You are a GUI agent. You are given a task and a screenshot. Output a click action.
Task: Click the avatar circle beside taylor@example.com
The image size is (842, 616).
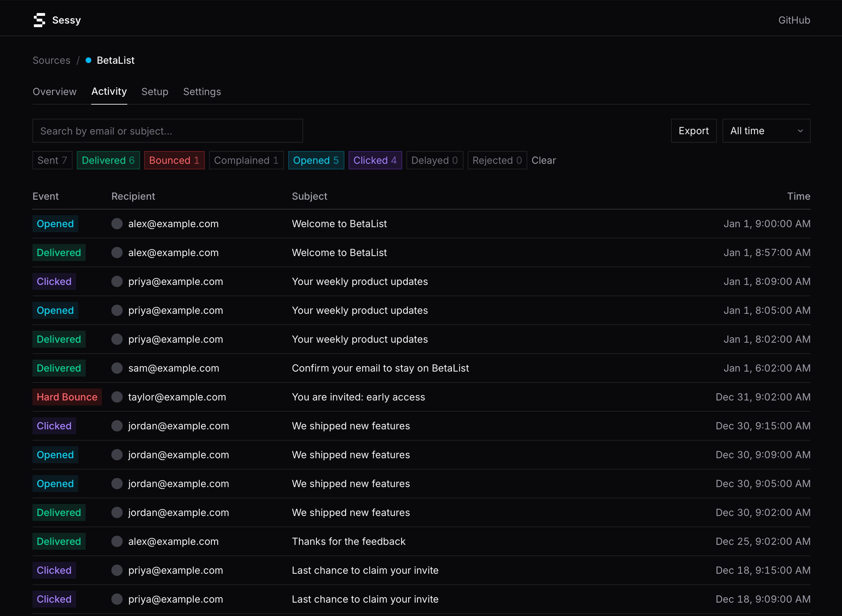(117, 397)
